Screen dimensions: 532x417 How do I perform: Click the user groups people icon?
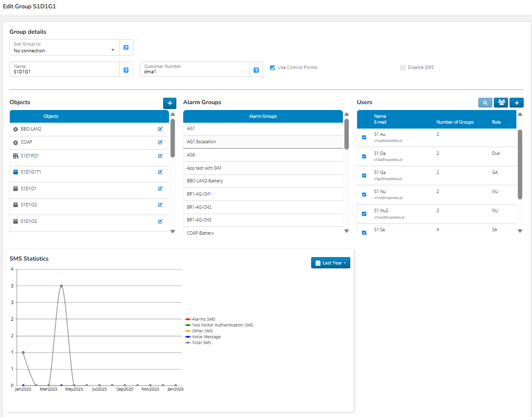pos(501,103)
